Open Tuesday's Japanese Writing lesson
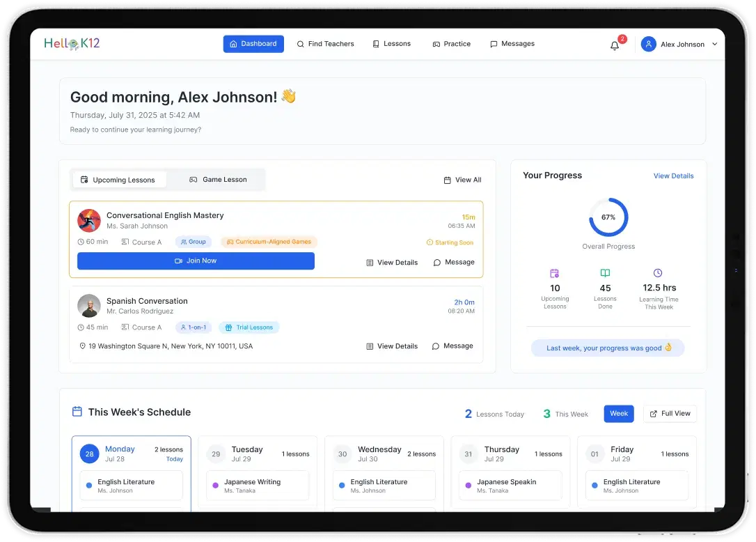Image resolution: width=756 pixels, height=542 pixels. (258, 486)
